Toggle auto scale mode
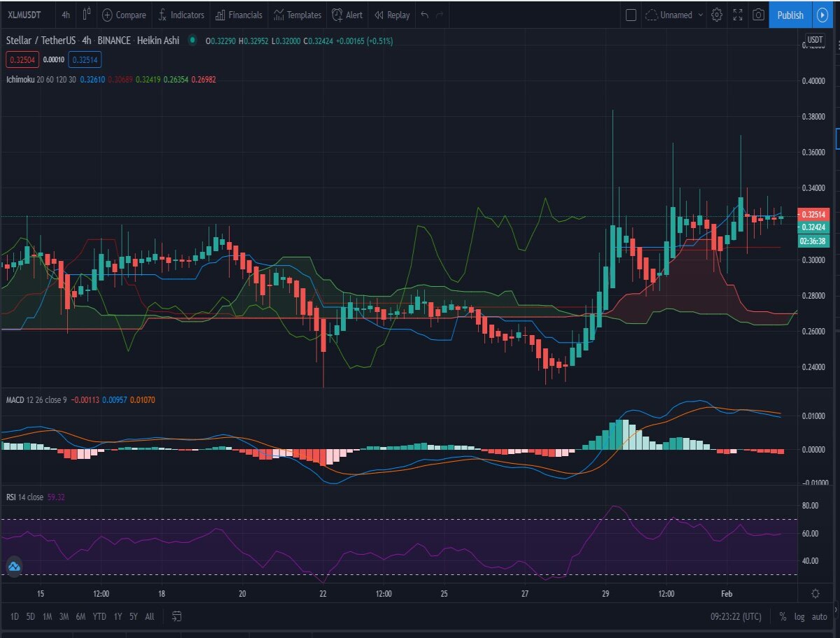The height and width of the screenshot is (638, 840). point(819,616)
